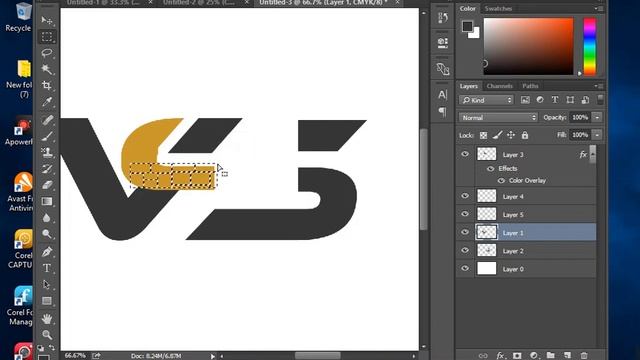The height and width of the screenshot is (360, 640).
Task: Select the Dodge tool
Action: click(47, 234)
